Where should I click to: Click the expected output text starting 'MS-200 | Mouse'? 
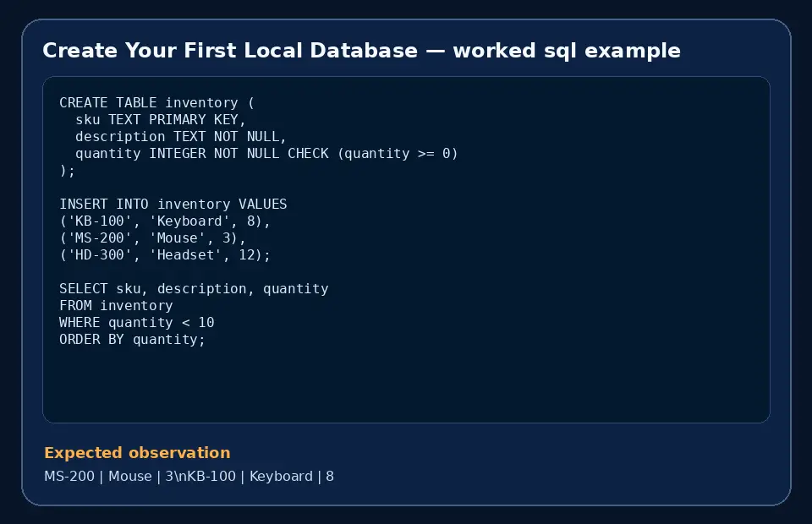[x=189, y=476]
